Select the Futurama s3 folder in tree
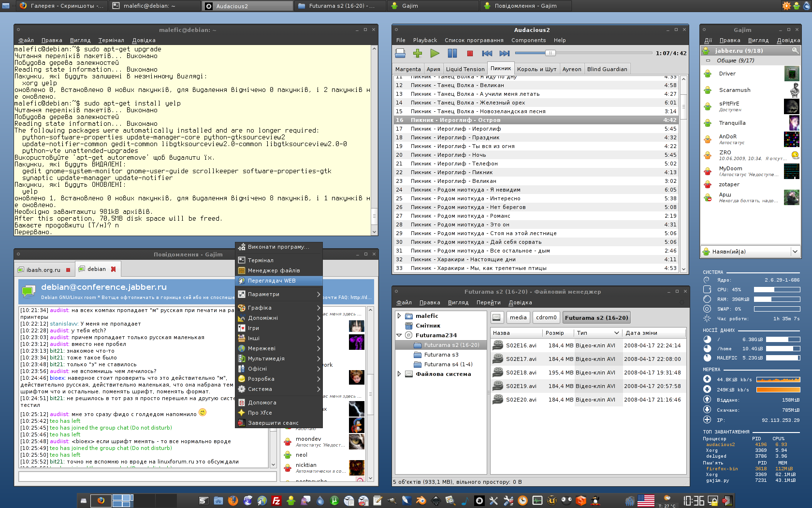Viewport: 812px width, 508px height. 441,355
